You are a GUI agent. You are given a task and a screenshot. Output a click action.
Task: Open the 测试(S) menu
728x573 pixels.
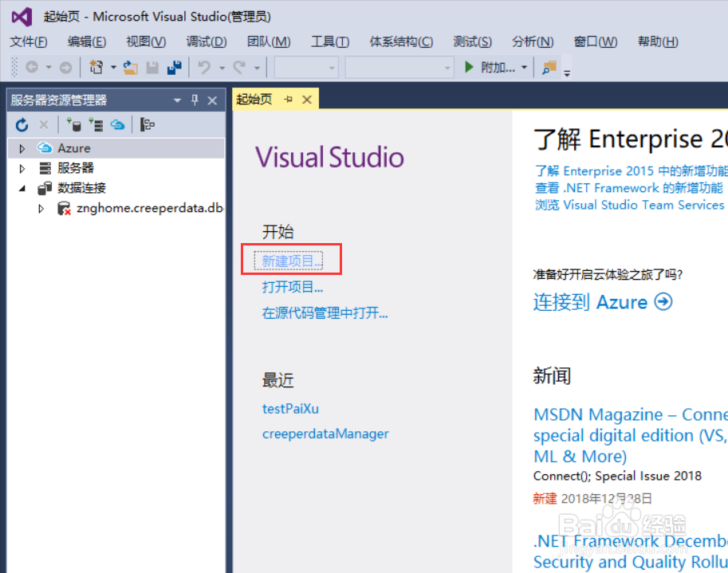pyautogui.click(x=473, y=41)
